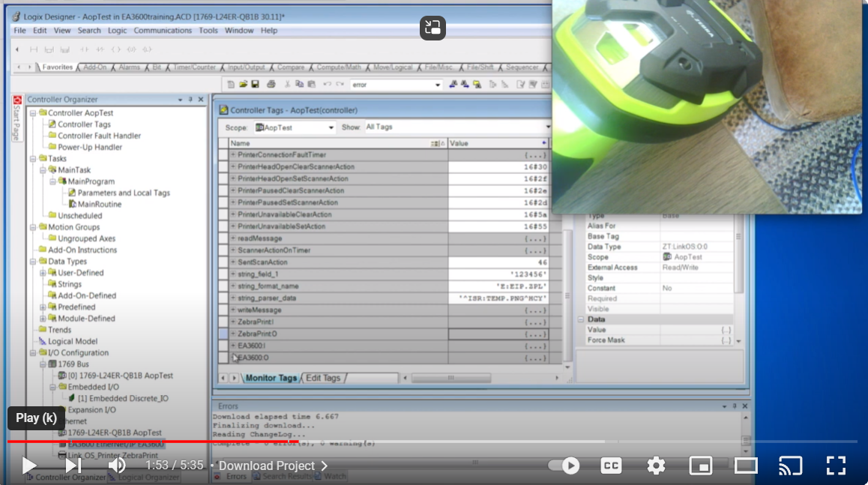Expand the ZebraPrint:O tag

233,334
